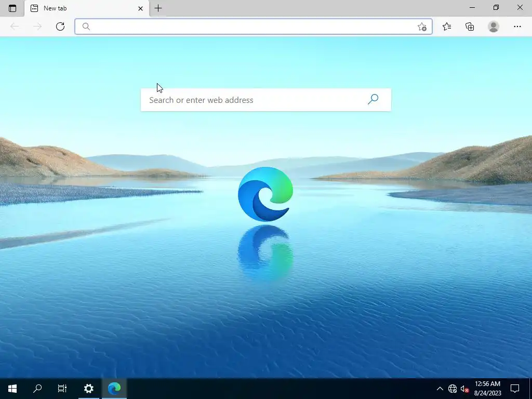Viewport: 532px width, 399px height.
Task: Focus the browser address bar
Action: point(253,26)
